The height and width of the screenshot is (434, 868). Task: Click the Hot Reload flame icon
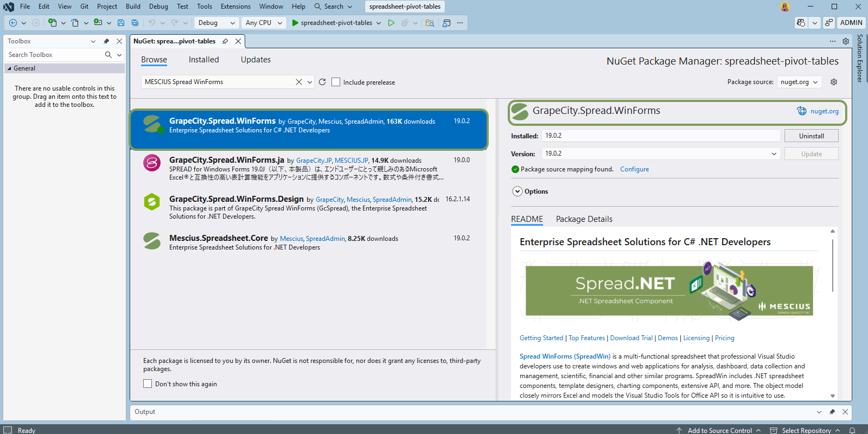(405, 23)
